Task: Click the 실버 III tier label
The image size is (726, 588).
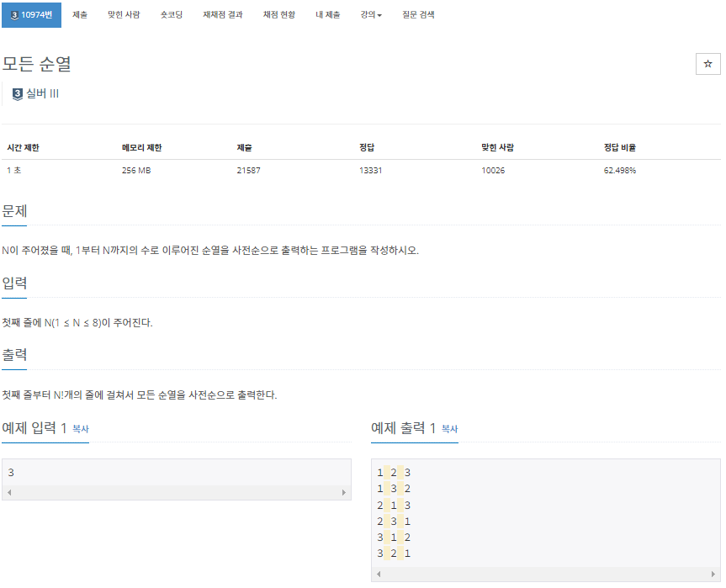Action: (42, 93)
